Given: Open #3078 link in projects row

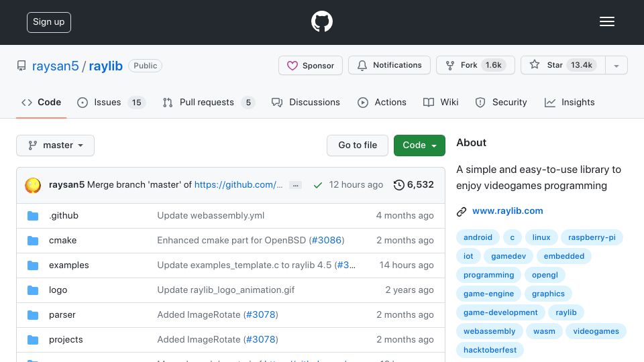Looking at the screenshot, I should [261, 340].
